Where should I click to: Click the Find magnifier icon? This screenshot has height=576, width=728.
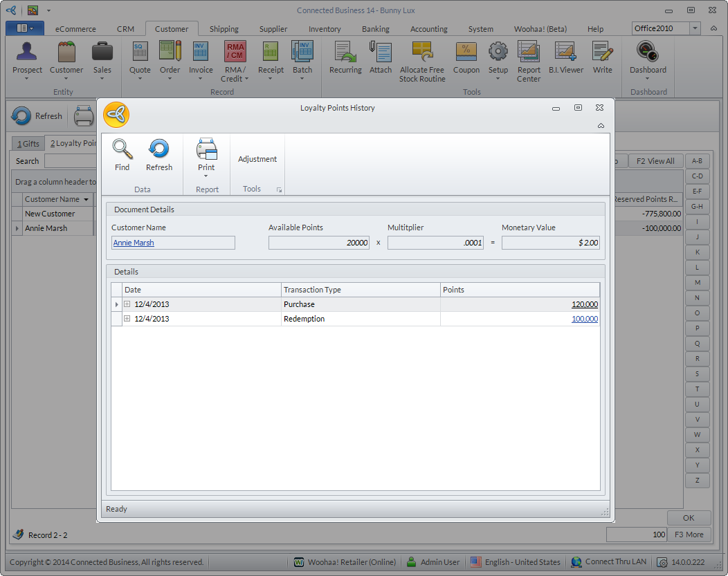click(122, 149)
